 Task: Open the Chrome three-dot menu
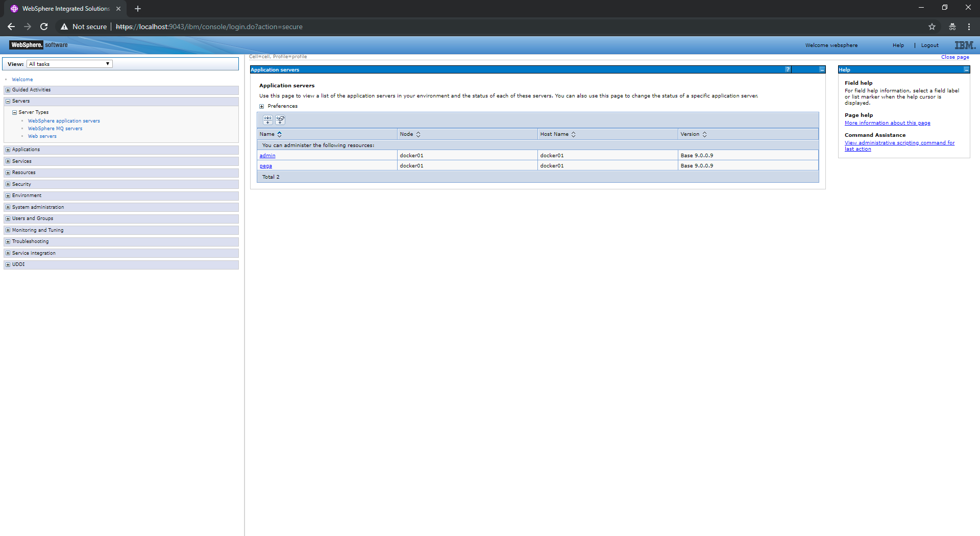969,27
